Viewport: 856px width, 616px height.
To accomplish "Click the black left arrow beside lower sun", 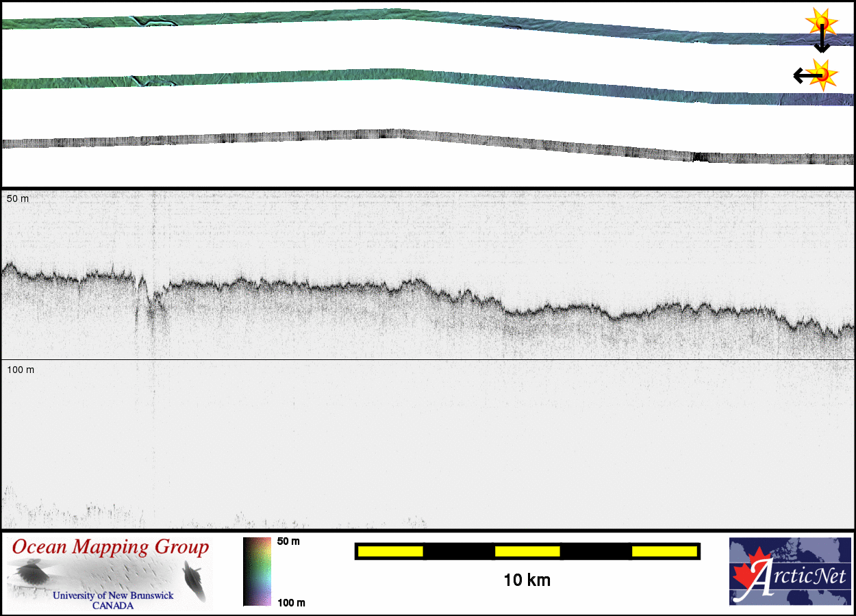I will point(803,75).
